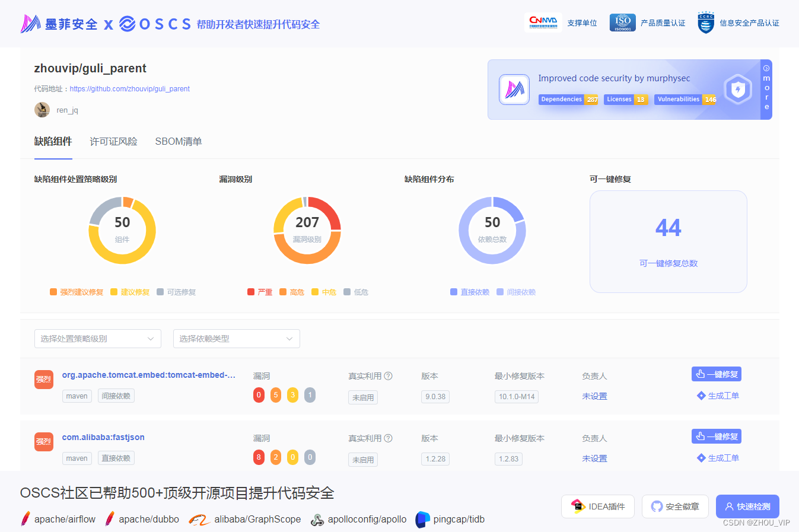Screen dimensions: 799x532
Task: Expand the more panel on the banner
Action: 766,89
